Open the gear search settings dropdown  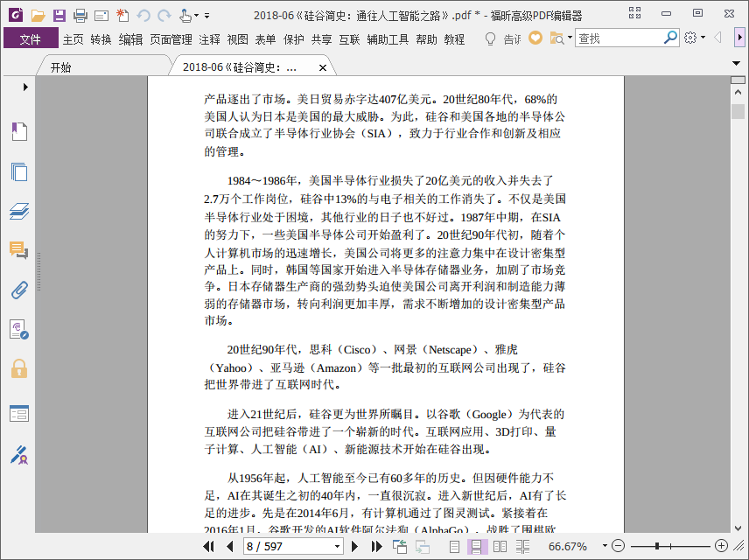tap(695, 38)
